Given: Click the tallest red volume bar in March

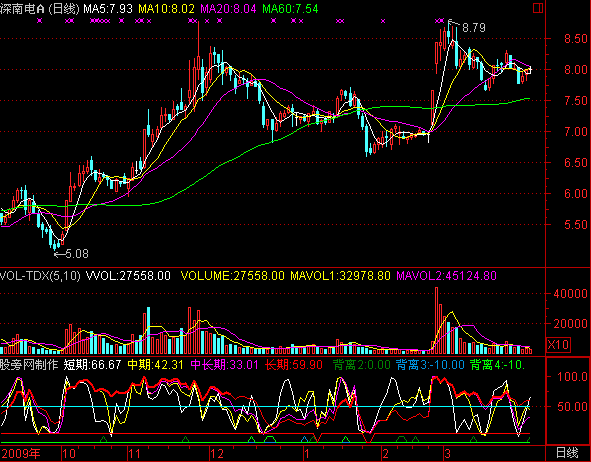Looking at the screenshot, I should point(436,320).
